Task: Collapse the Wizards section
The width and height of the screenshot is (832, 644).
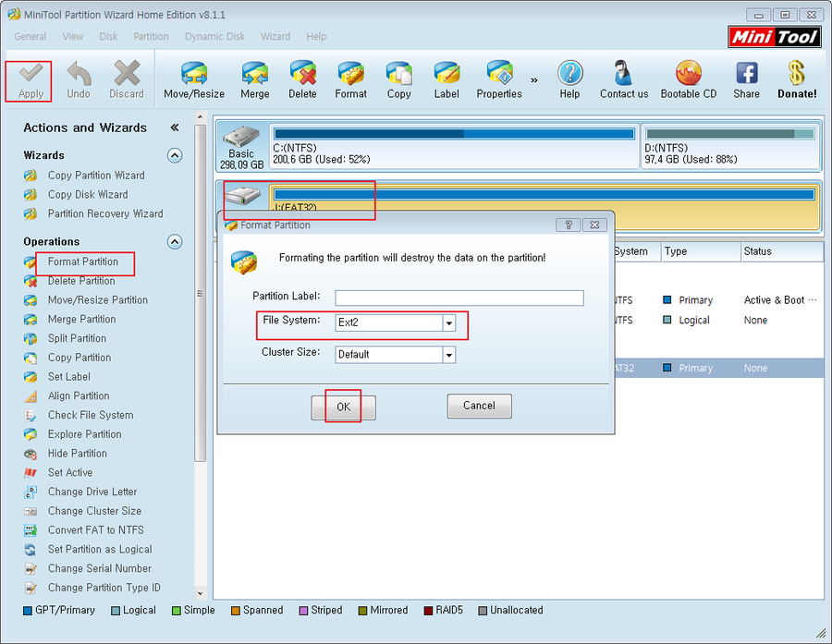Action: pyautogui.click(x=174, y=155)
